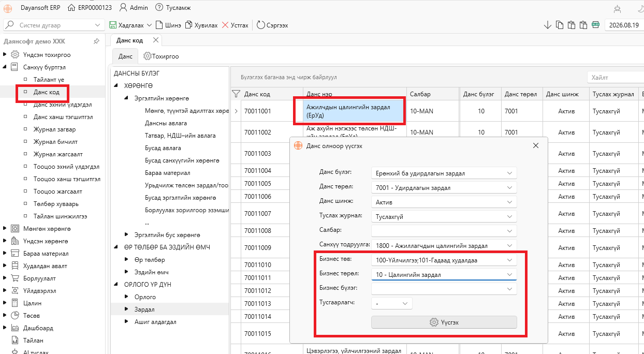
Task: Click the Тайлан report icon
Action: [x=14, y=341]
